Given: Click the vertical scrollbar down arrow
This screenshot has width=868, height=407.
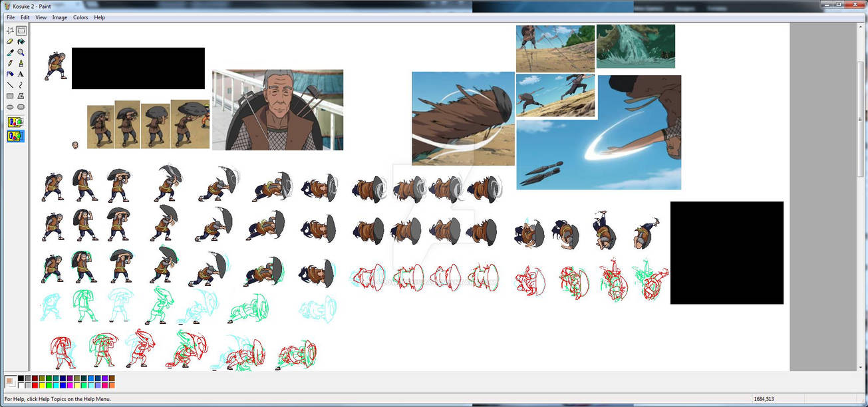Looking at the screenshot, I should point(862,367).
